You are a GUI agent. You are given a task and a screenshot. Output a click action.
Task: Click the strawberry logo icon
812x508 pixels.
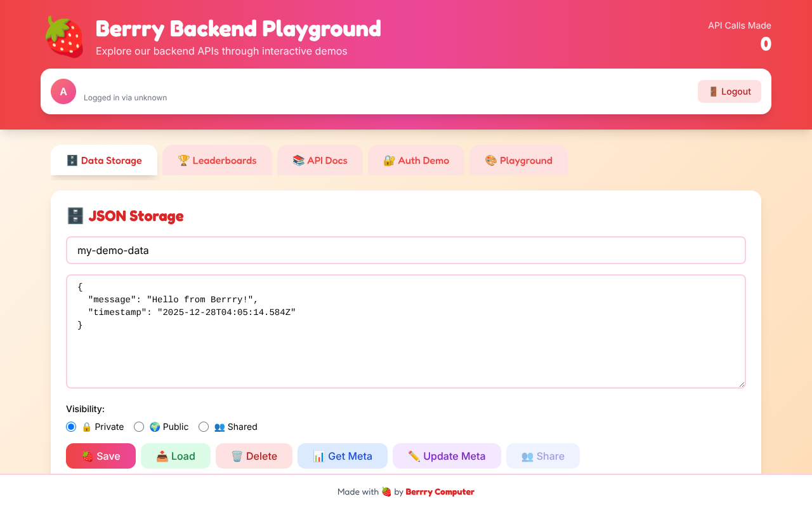(63, 36)
